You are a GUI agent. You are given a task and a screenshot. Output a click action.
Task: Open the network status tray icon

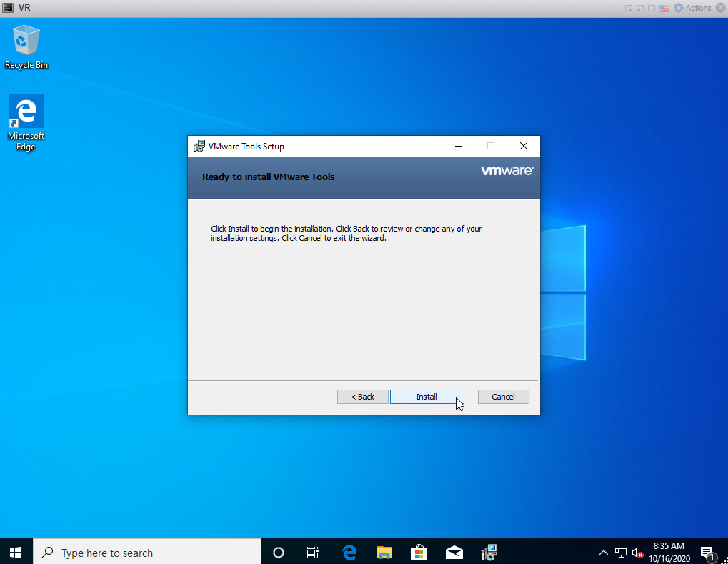pos(621,553)
